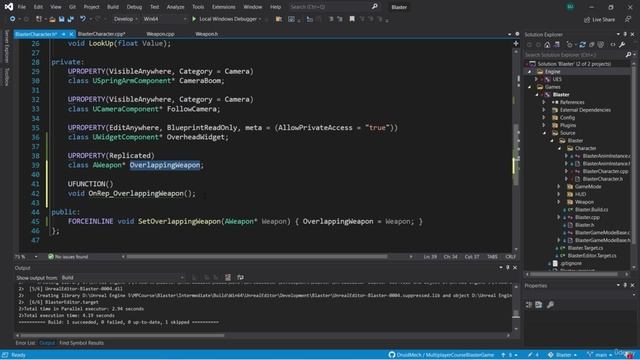Expand the References node
640x360 pixels.
[x=544, y=102]
